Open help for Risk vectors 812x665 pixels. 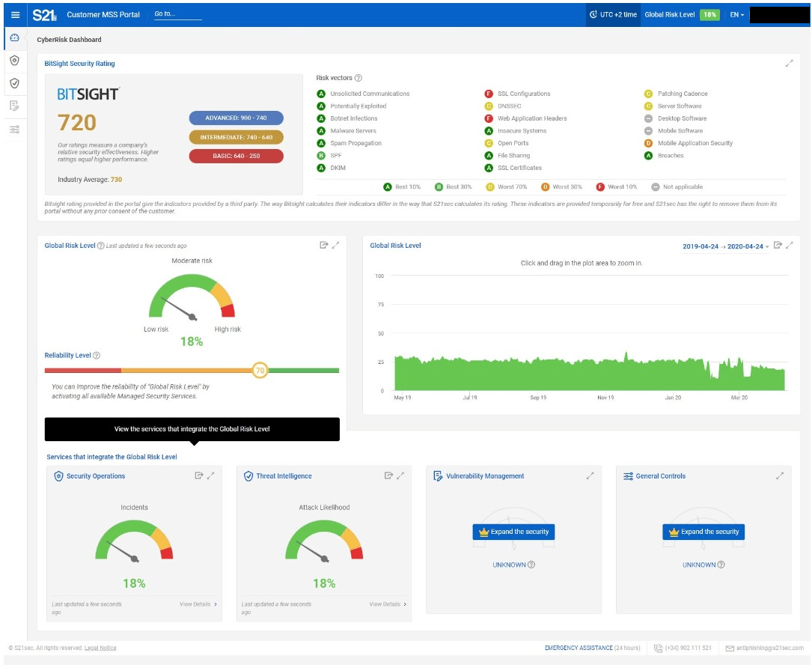358,78
